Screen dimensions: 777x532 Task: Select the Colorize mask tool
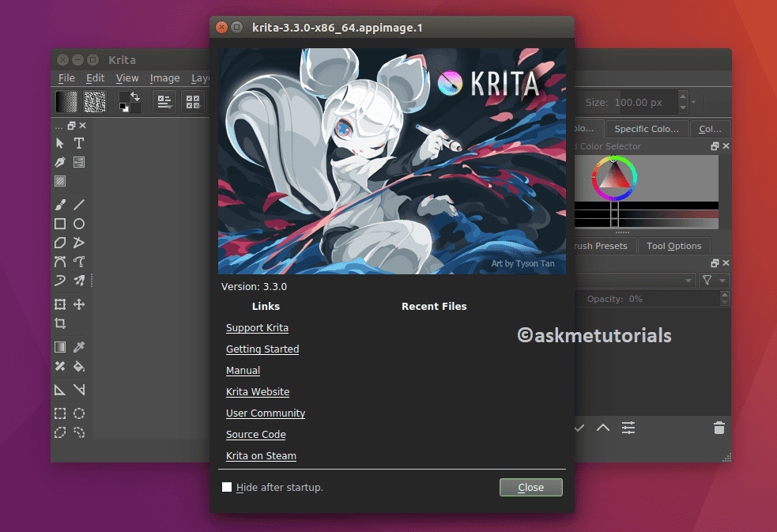coord(60,366)
